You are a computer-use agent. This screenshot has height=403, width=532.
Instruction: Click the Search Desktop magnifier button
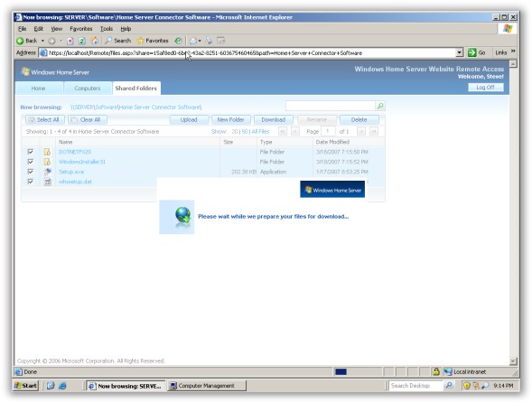pyautogui.click(x=449, y=386)
